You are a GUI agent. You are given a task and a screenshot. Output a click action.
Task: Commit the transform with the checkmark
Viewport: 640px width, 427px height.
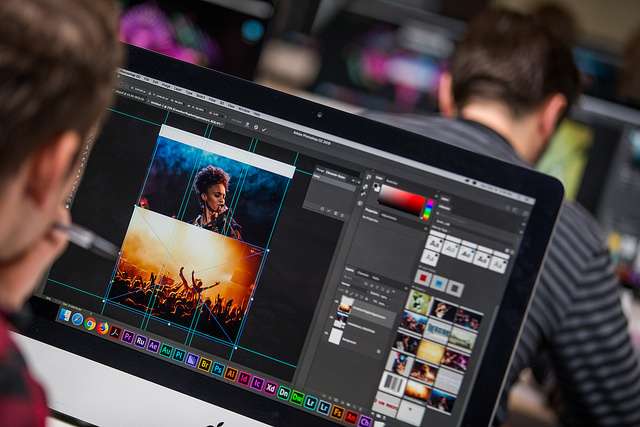coord(264,129)
